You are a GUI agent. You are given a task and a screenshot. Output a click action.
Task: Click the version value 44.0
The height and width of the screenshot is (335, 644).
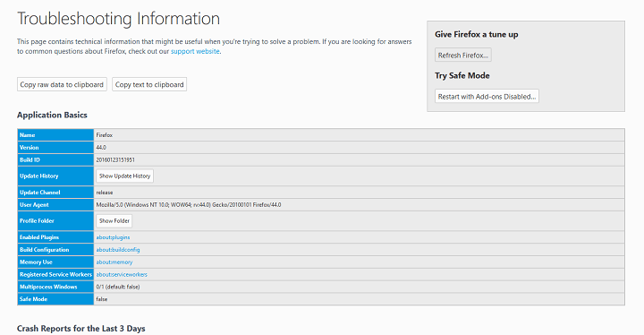click(101, 147)
